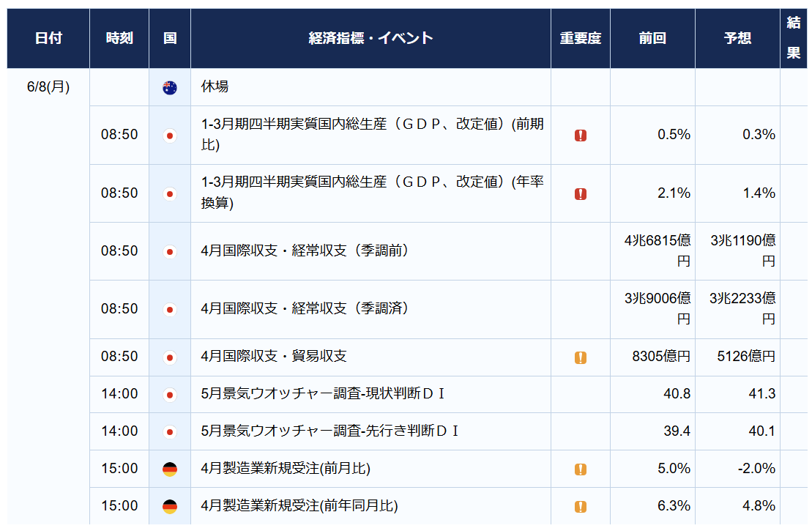
Task: Click previous value 6.3%
Action: click(x=674, y=505)
